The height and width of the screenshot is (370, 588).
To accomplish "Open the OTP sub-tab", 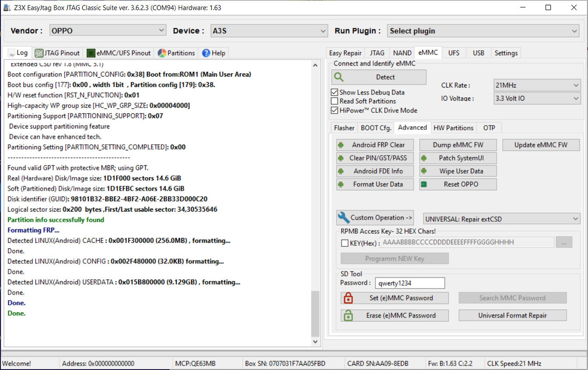I will (489, 128).
